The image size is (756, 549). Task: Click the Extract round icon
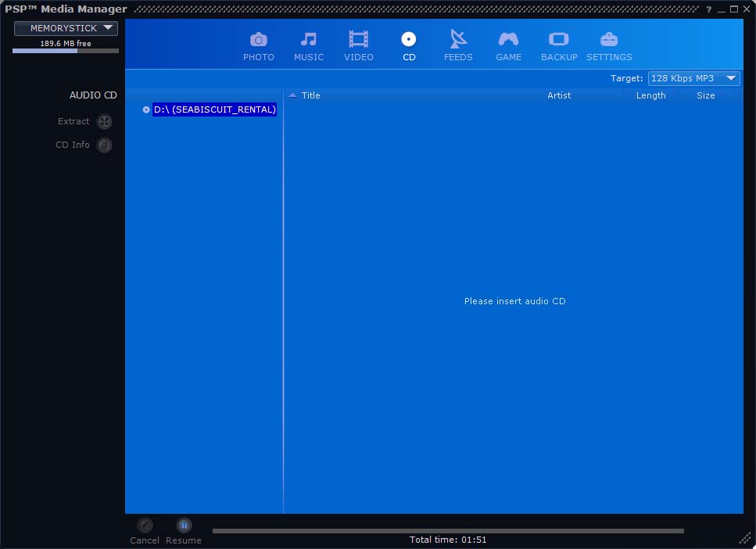[x=104, y=121]
